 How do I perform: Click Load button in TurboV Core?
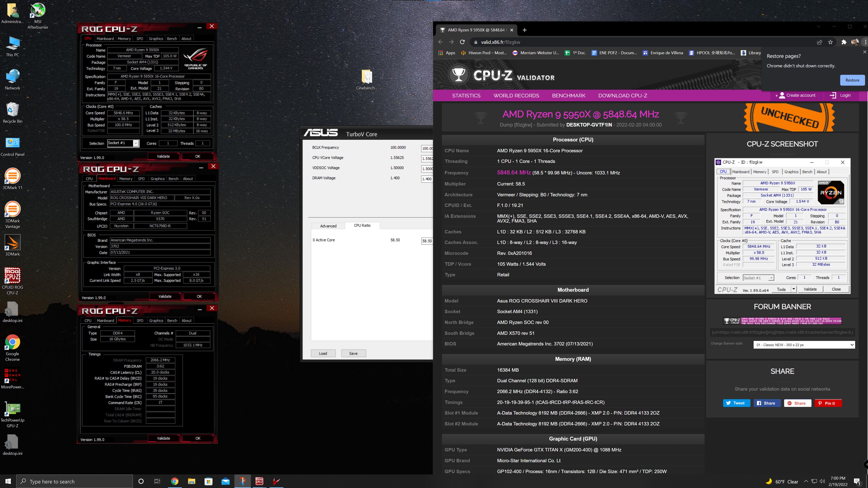point(323,353)
